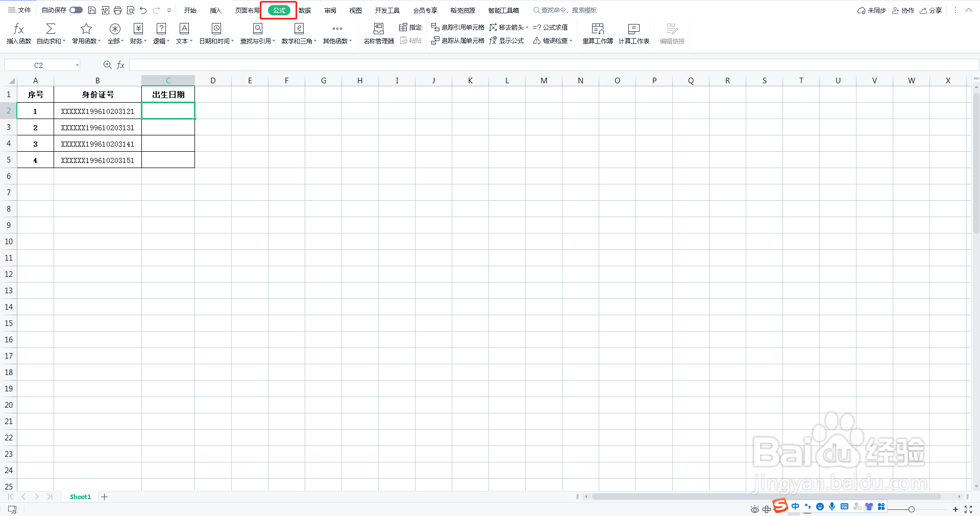The height and width of the screenshot is (516, 980).
Task: Select the Sheet1 tab
Action: click(80, 497)
